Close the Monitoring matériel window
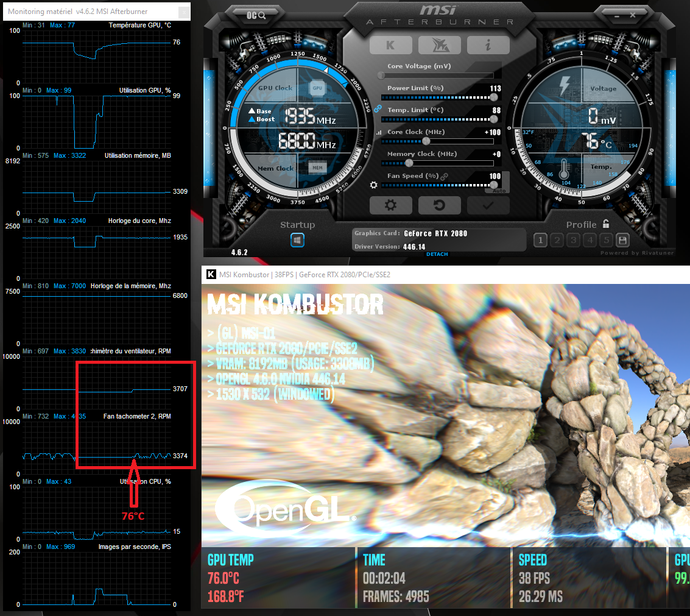 pyautogui.click(x=185, y=12)
